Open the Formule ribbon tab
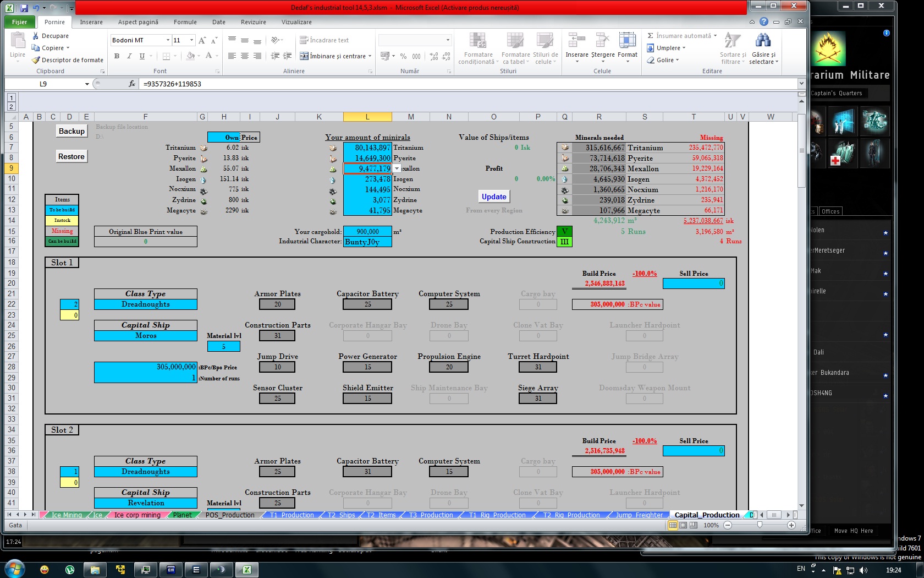924x578 pixels. [x=185, y=22]
